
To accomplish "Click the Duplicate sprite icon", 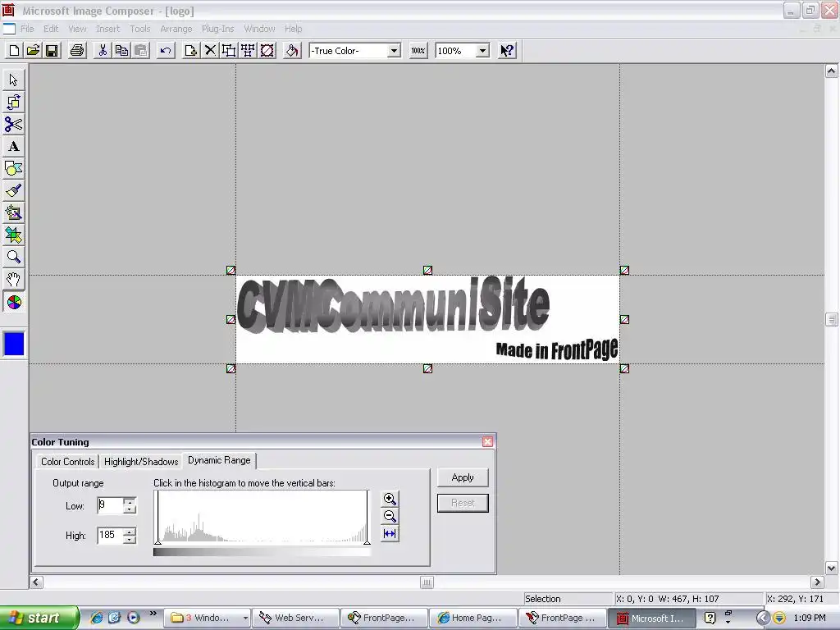I will (190, 51).
